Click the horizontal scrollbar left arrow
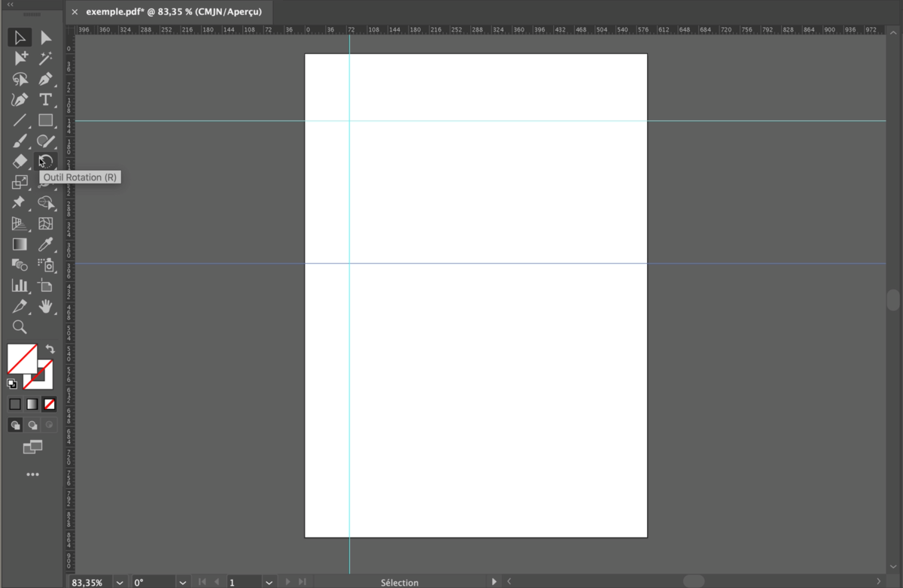The height and width of the screenshot is (588, 903). point(509,582)
